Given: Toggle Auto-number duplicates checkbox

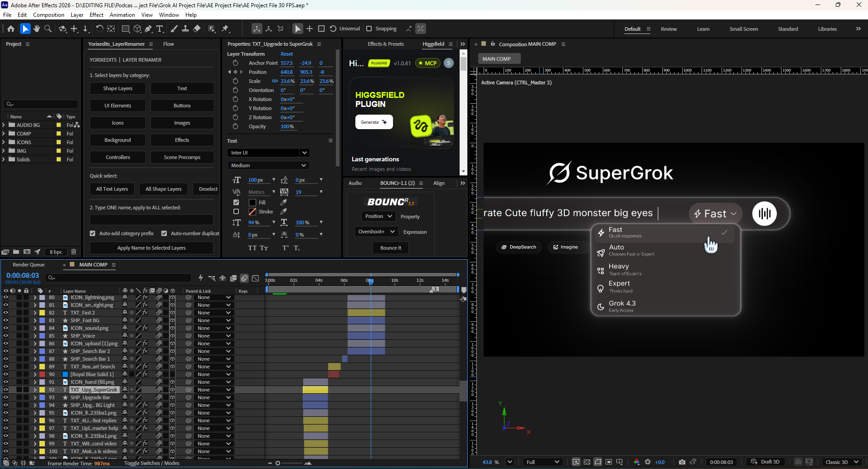Looking at the screenshot, I should [x=164, y=233].
